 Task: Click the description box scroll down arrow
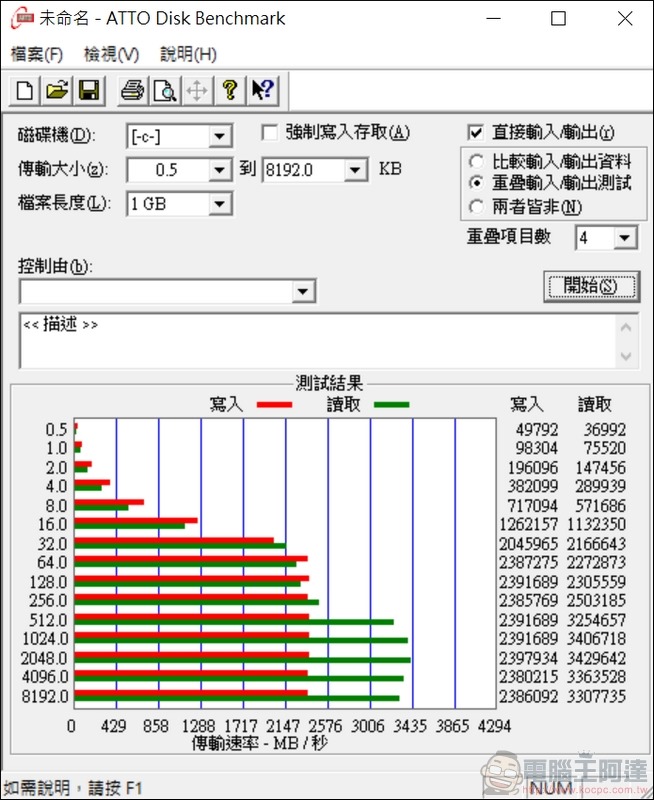(627, 357)
